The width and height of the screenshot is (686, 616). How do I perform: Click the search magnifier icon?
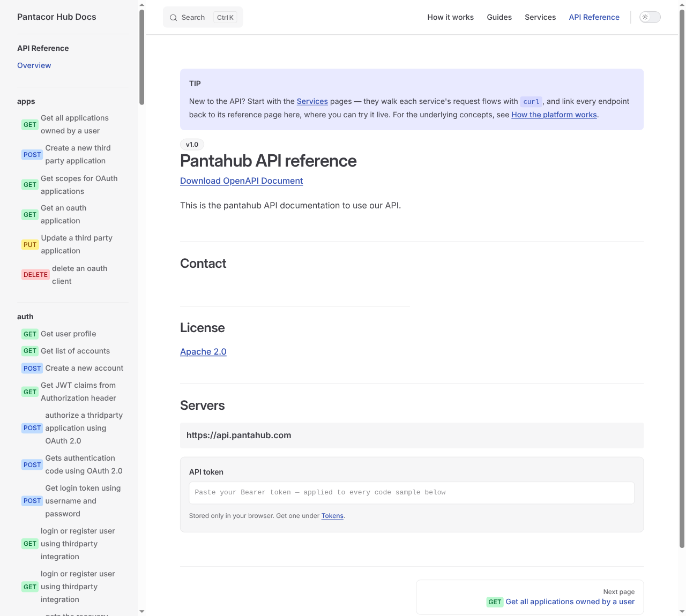173,18
